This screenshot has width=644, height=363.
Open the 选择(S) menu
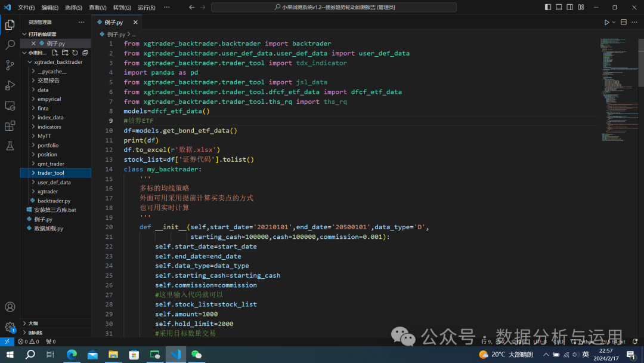tap(73, 7)
